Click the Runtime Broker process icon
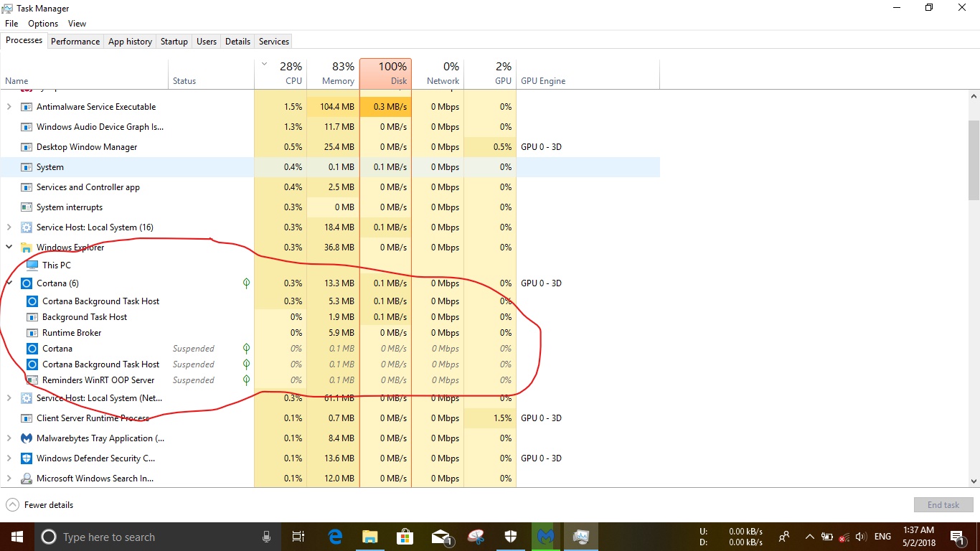Viewport: 980px width, 551px height. [32, 333]
